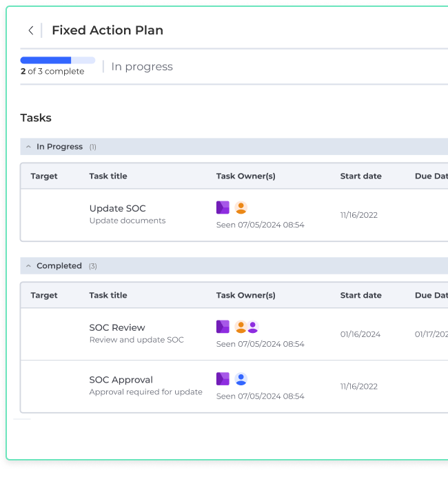The image size is (448, 477).
Task: Click the Task title header in In Progress table
Action: coord(108,176)
